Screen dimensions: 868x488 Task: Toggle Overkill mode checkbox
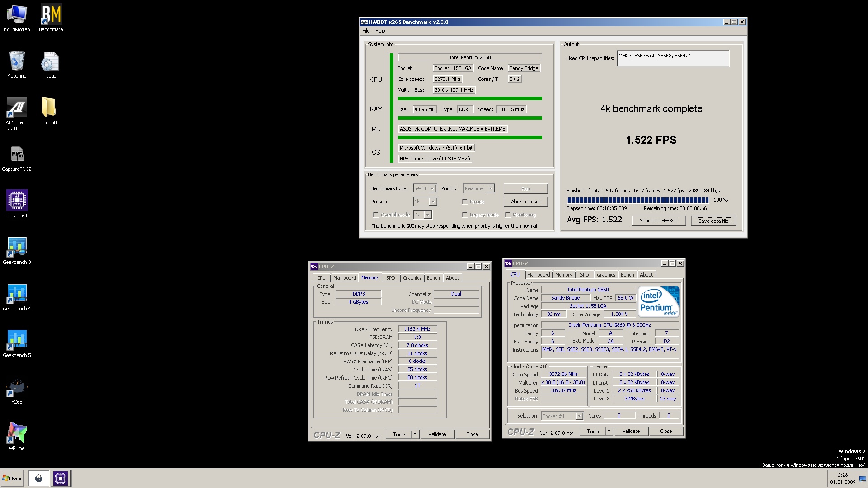tap(376, 215)
